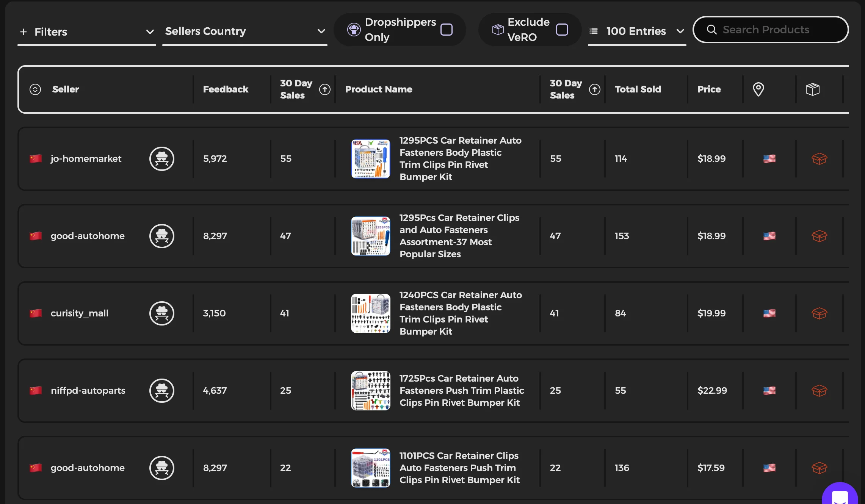865x504 pixels.
Task: Open seller niffpd-autoparts link
Action: coord(88,391)
